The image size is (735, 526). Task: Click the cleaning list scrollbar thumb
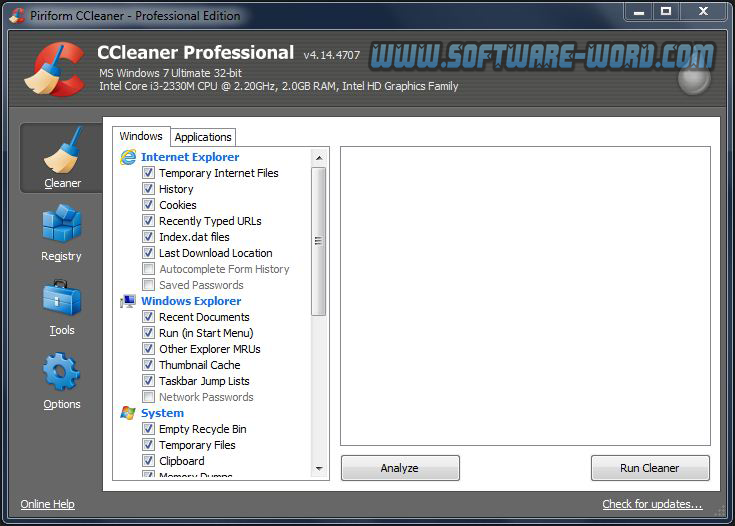click(x=319, y=241)
